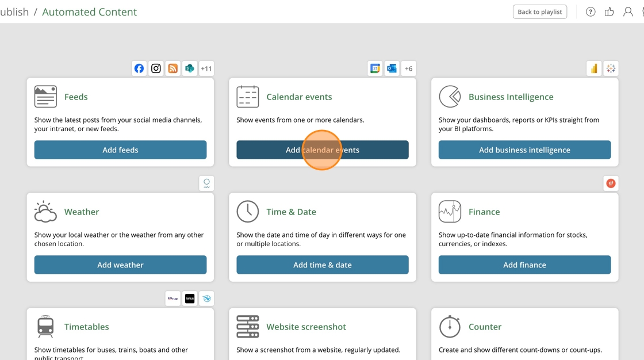This screenshot has width=644, height=360.
Task: Select the Calendar events card title
Action: pyautogui.click(x=299, y=97)
